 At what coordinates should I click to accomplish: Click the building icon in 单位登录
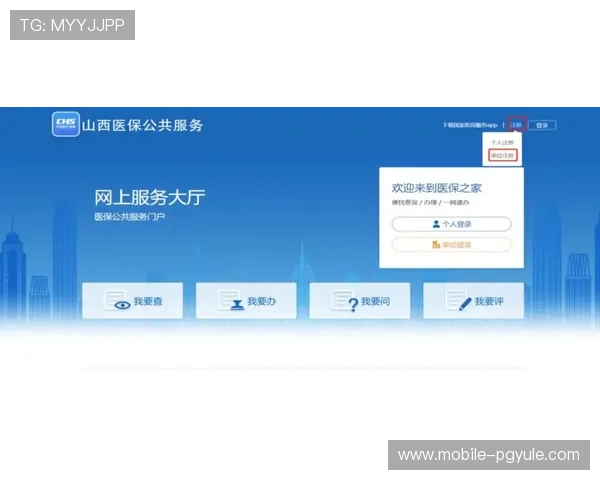436,245
